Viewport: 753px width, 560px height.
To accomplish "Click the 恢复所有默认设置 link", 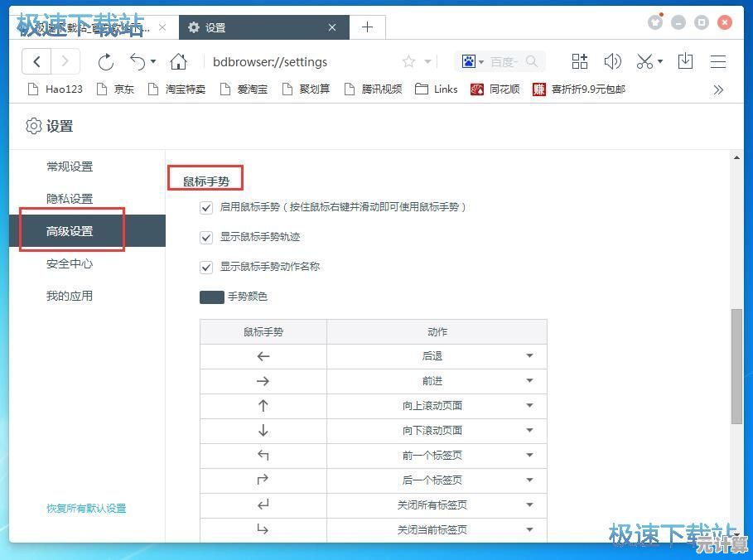I will coord(86,509).
